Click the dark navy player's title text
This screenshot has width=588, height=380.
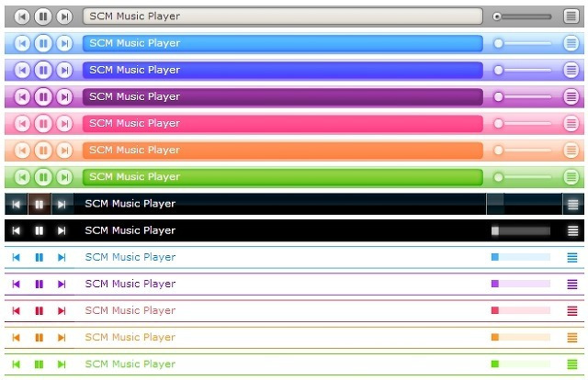[130, 204]
